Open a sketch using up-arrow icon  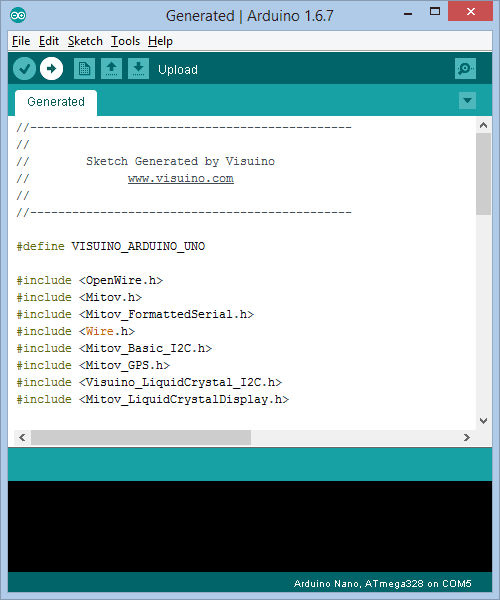[111, 69]
